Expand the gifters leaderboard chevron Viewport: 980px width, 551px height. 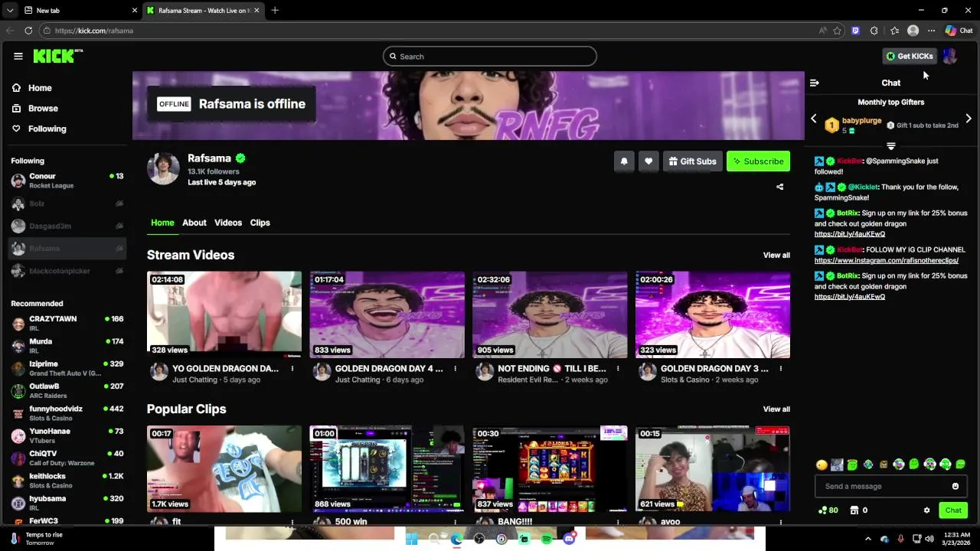(x=891, y=145)
